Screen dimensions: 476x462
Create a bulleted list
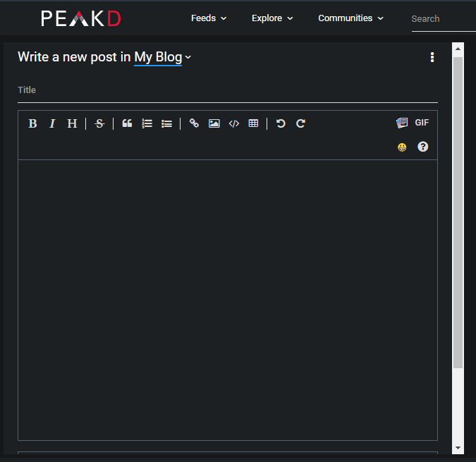[x=166, y=123]
